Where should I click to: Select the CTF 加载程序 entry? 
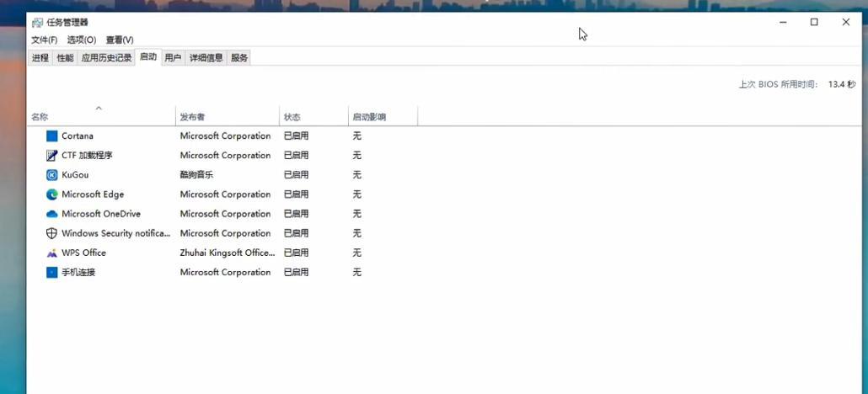88,156
